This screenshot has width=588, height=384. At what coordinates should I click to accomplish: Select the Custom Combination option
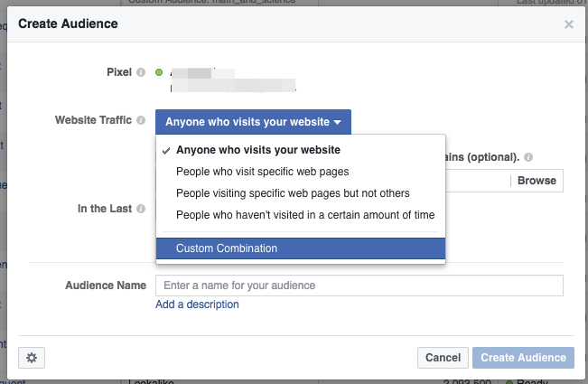pyautogui.click(x=227, y=248)
